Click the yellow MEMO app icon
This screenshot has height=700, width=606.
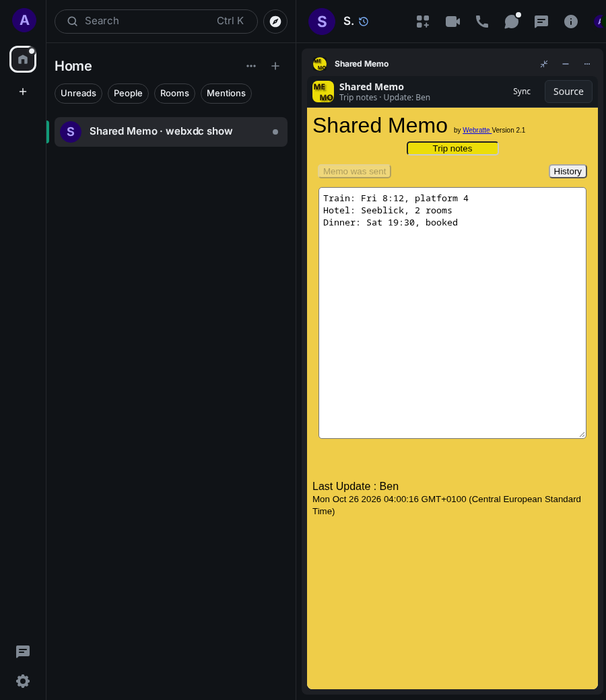323,92
